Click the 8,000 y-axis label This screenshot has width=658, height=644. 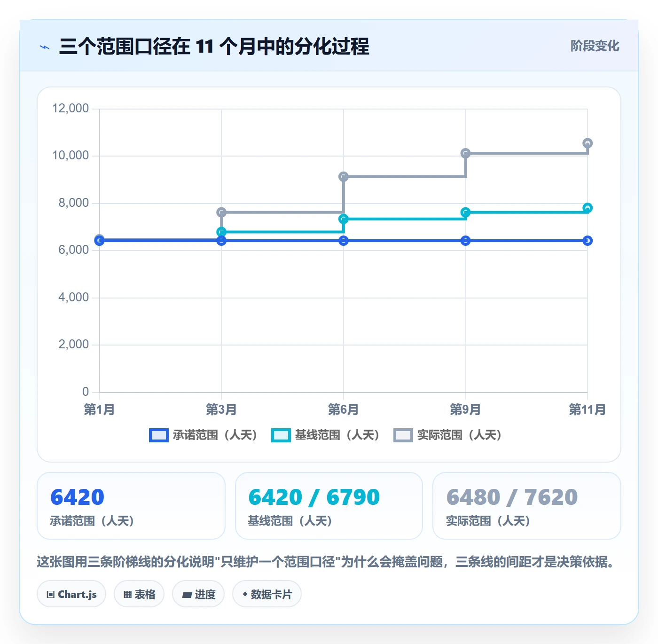[74, 203]
